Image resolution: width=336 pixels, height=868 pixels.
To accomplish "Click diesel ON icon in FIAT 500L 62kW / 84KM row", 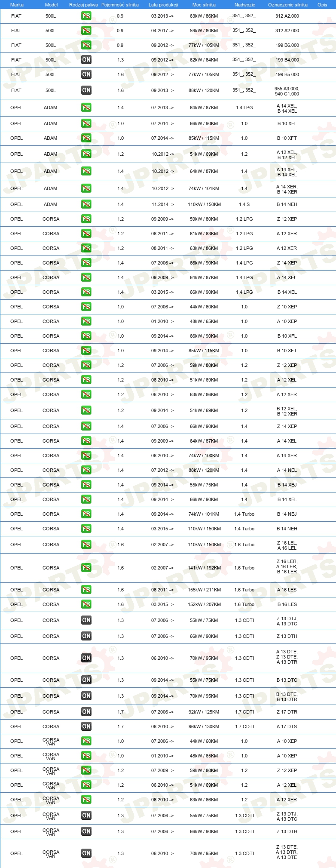I will coord(86,60).
